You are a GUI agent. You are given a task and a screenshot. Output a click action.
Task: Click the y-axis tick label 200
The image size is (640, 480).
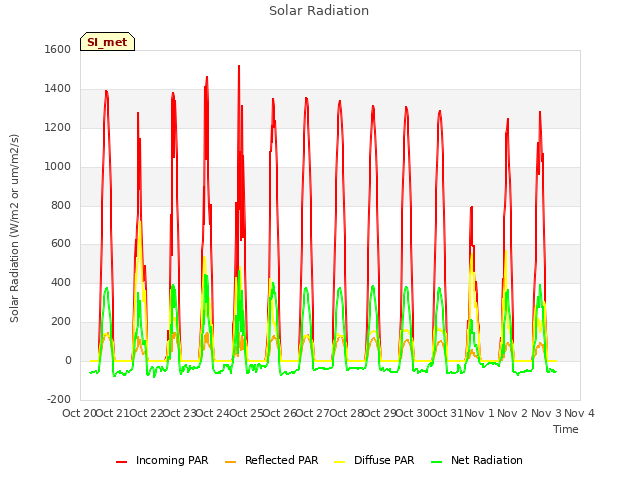(61, 322)
